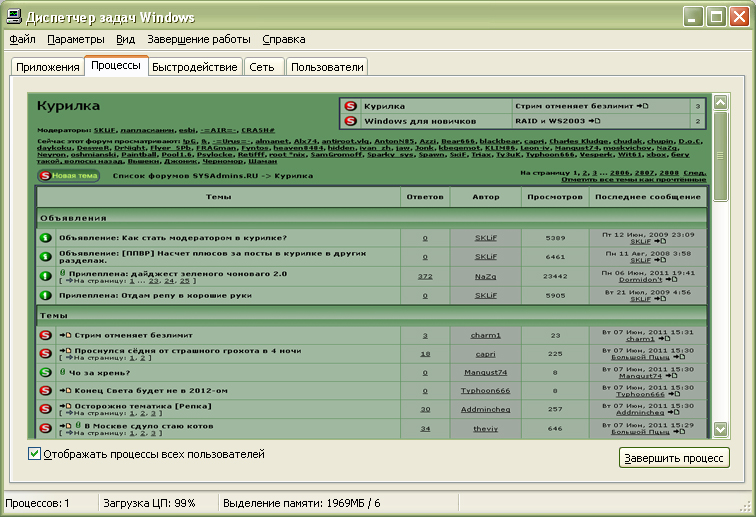
Task: Click Загрузка ЦП: 99% status text
Action: click(x=149, y=503)
